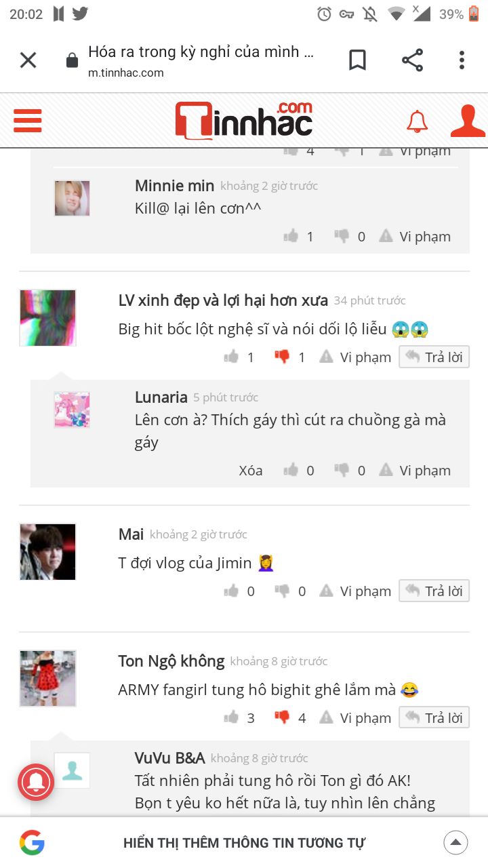Open the browser three-dot overflow menu
488x868 pixels.
[462, 60]
